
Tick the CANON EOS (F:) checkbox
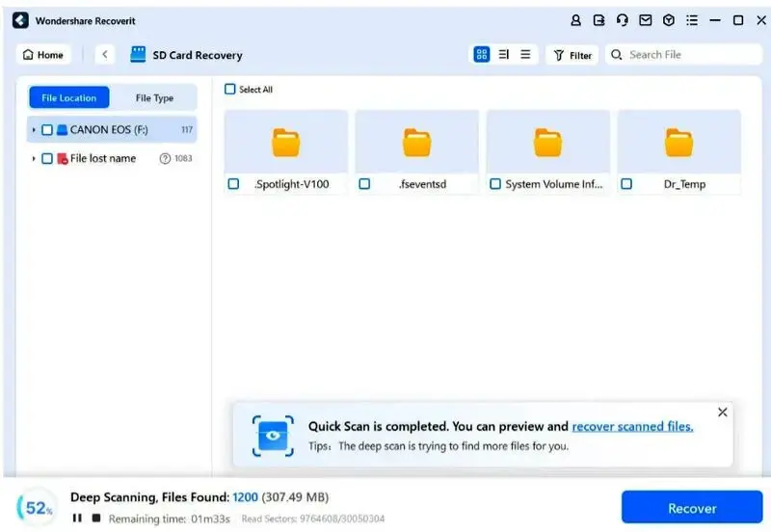[47, 130]
